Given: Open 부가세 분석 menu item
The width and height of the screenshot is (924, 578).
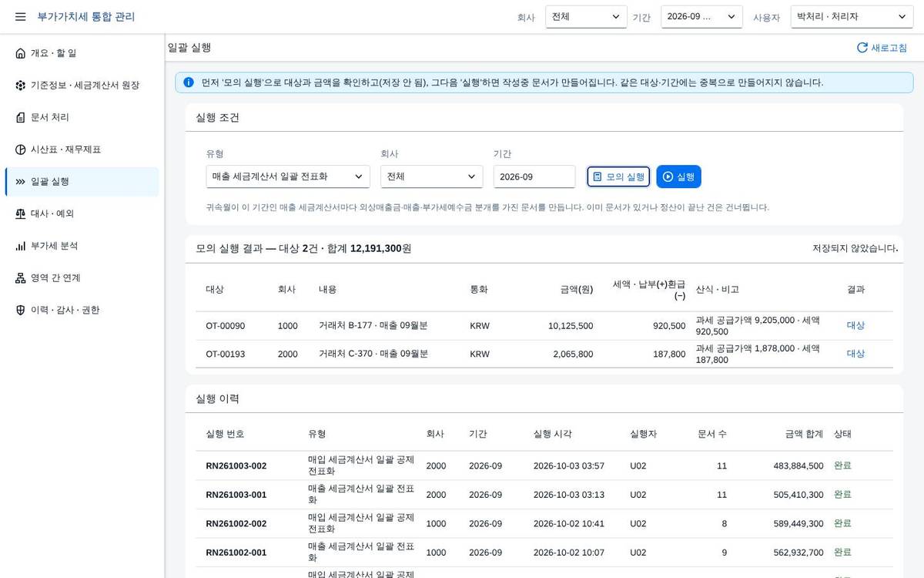Looking at the screenshot, I should [x=82, y=246].
